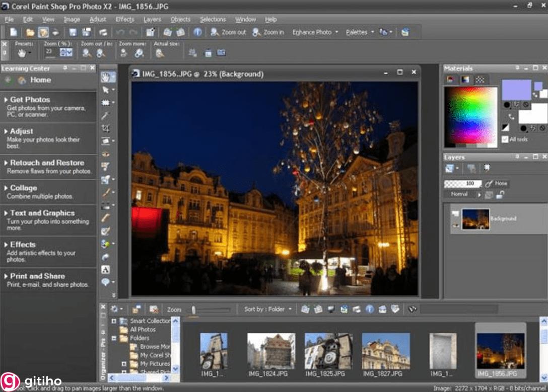Toggle the All tools checkbox
The width and height of the screenshot is (548, 392).
coord(505,139)
